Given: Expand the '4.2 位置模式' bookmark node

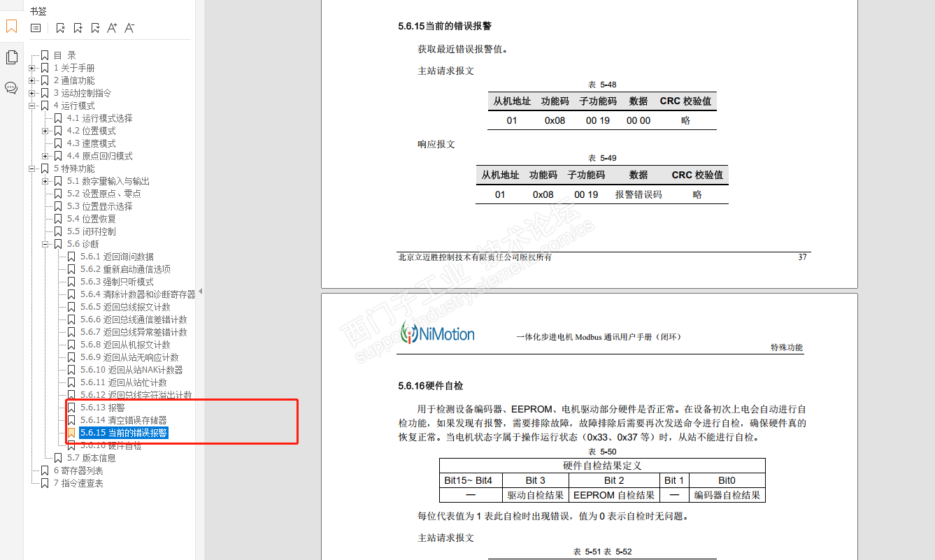Looking at the screenshot, I should pos(45,131).
